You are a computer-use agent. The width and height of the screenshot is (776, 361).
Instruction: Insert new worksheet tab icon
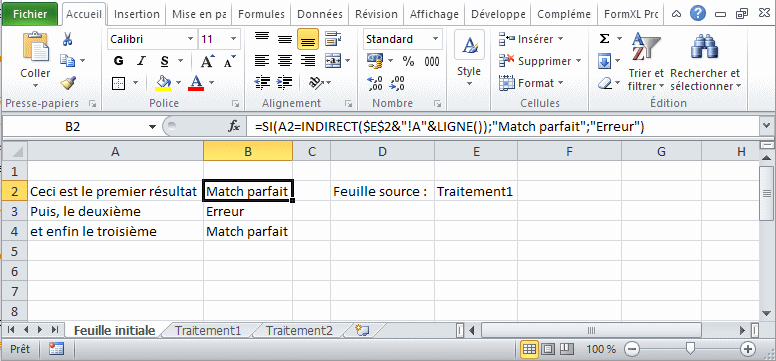pos(362,330)
